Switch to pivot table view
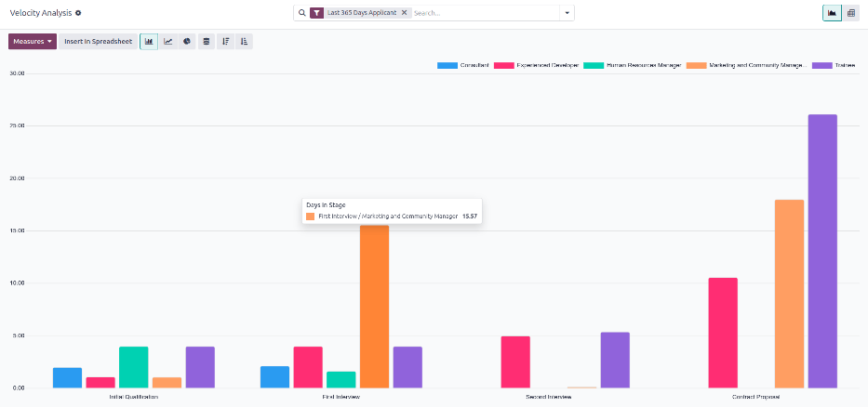868x407 pixels. pyautogui.click(x=850, y=13)
